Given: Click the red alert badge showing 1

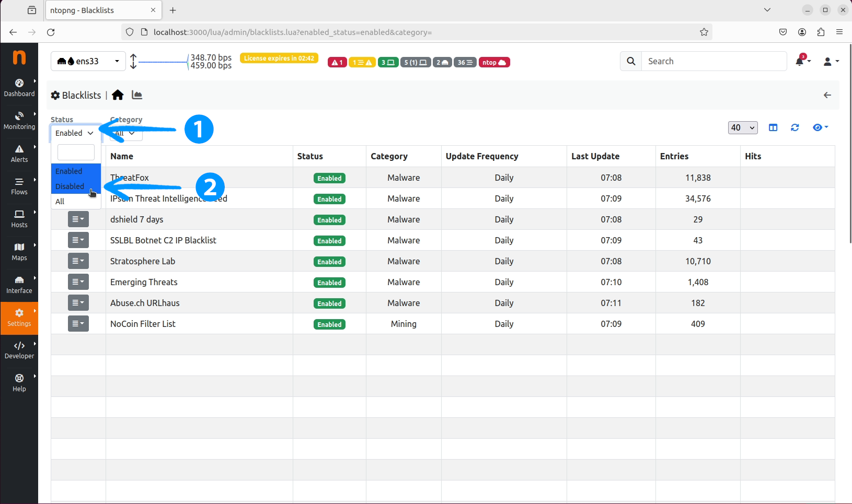Looking at the screenshot, I should click(x=337, y=63).
